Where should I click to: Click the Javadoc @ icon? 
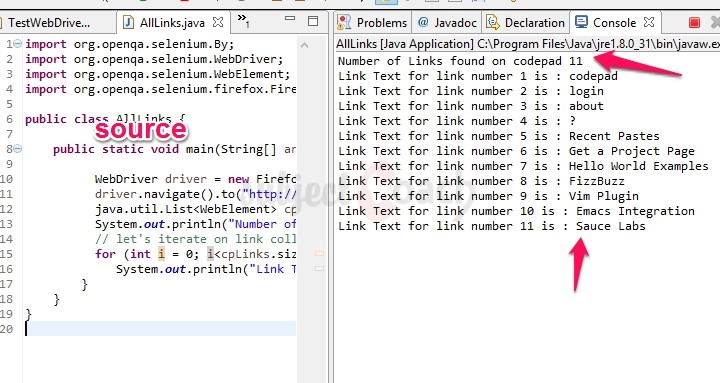[x=423, y=22]
